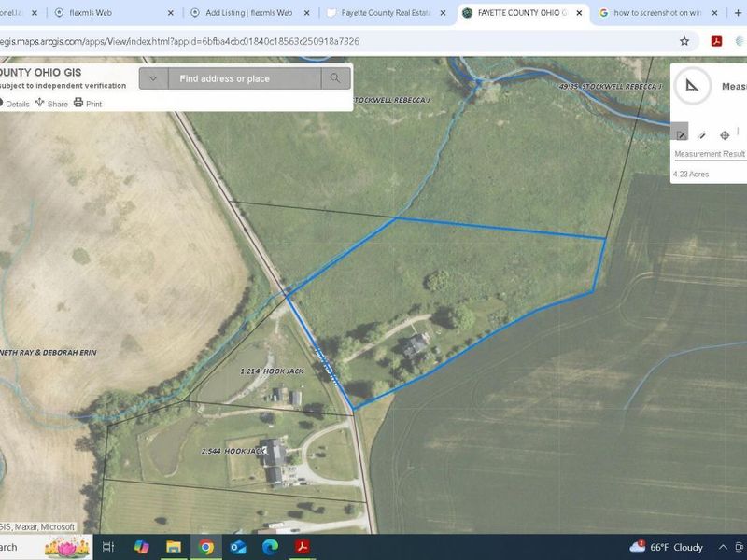The width and height of the screenshot is (747, 560).
Task: Click the Adobe PDF extension icon
Action: (717, 41)
